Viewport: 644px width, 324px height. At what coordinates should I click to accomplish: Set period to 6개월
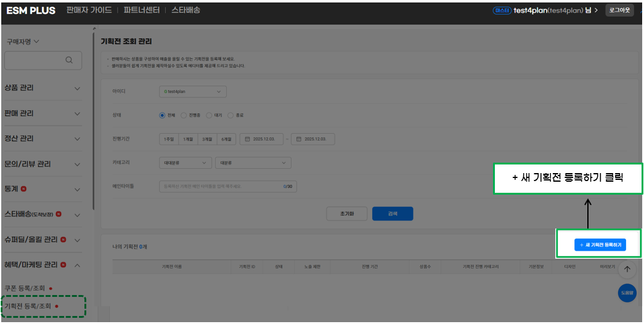227,139
